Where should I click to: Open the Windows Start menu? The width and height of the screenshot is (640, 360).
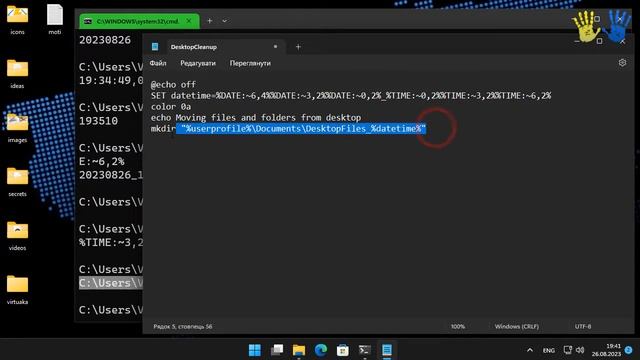255,350
